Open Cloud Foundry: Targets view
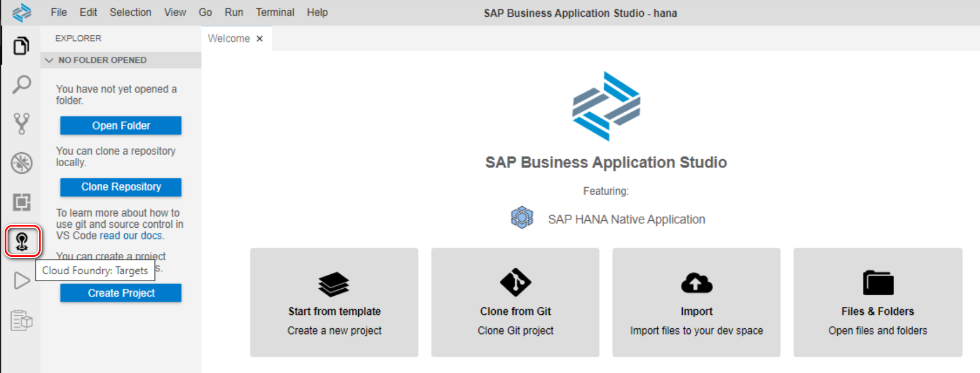980x373 pixels. pos(23,241)
